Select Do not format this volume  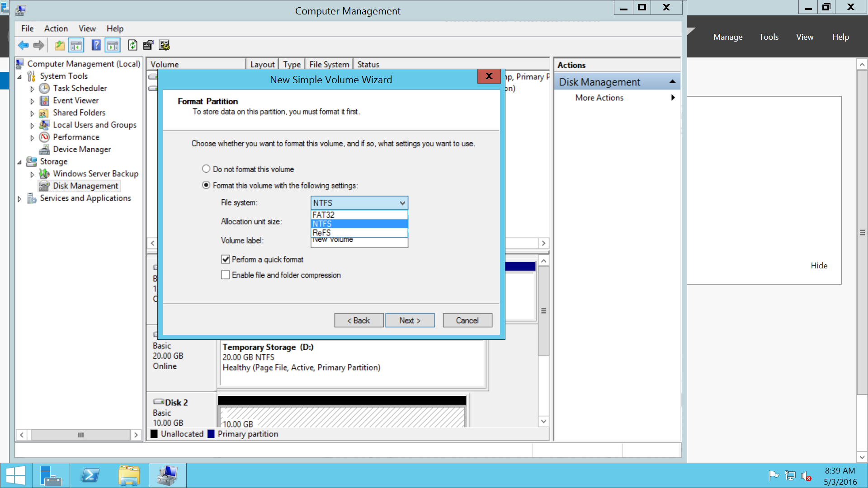click(x=206, y=169)
